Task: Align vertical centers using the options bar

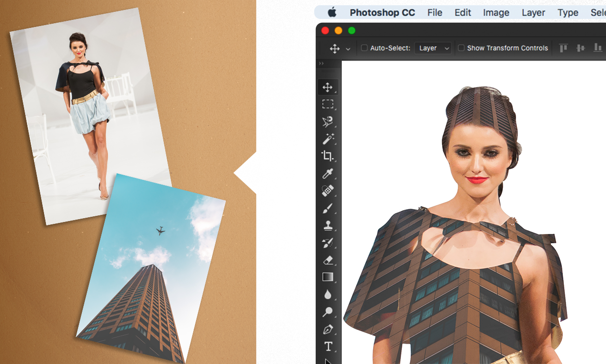Action: [x=580, y=48]
